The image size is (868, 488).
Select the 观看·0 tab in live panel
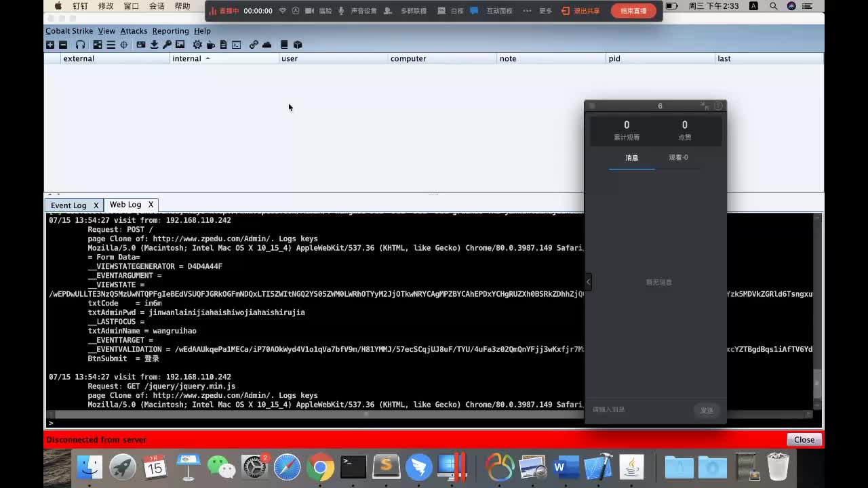[x=678, y=158]
